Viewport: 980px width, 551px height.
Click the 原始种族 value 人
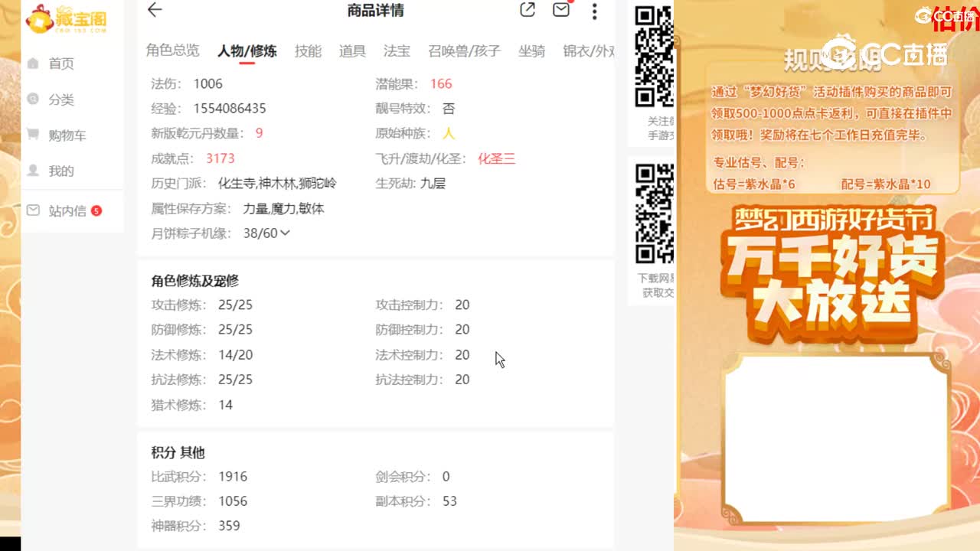[449, 133]
